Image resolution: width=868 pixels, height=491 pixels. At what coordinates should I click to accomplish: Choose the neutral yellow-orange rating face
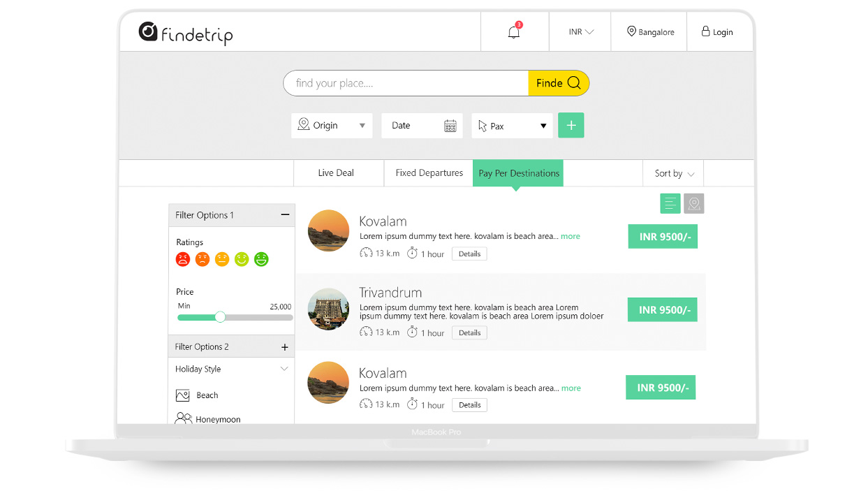tap(222, 259)
